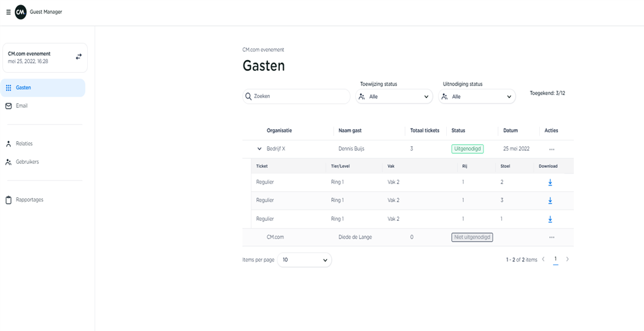
Task: Go to Email in the sidebar
Action: coord(22,106)
